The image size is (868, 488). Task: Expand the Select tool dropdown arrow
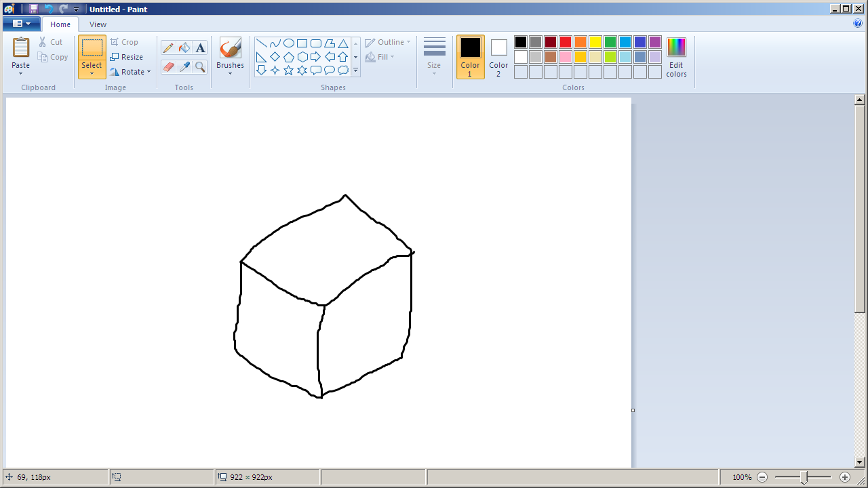coord(92,73)
